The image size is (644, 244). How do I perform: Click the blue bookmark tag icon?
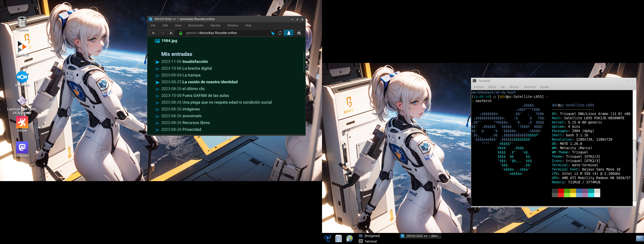(273, 33)
